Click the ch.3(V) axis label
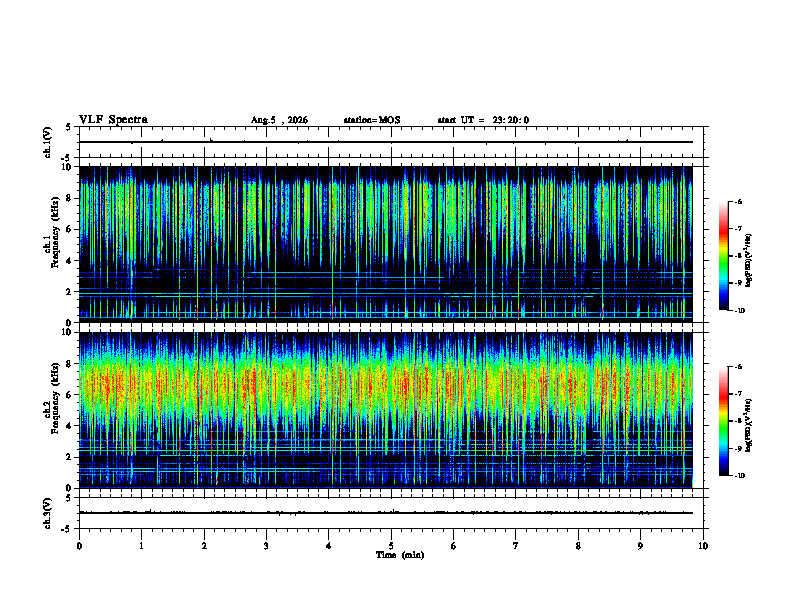The image size is (792, 612). point(48,513)
